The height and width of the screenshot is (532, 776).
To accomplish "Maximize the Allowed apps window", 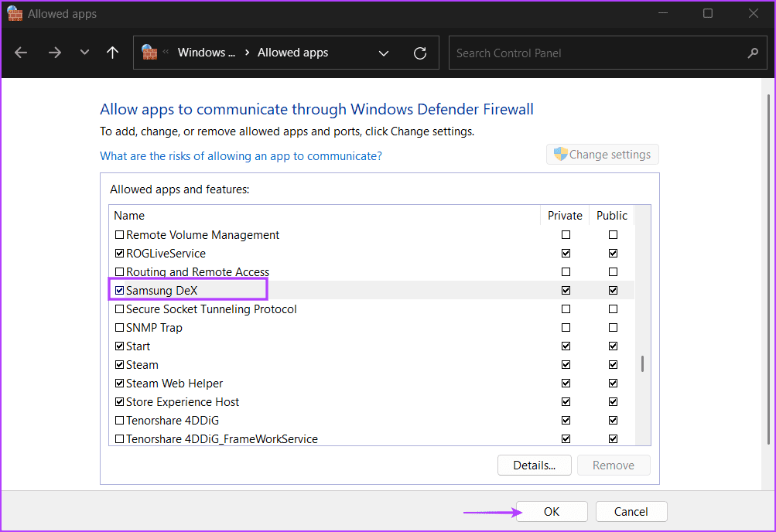I will (708, 13).
